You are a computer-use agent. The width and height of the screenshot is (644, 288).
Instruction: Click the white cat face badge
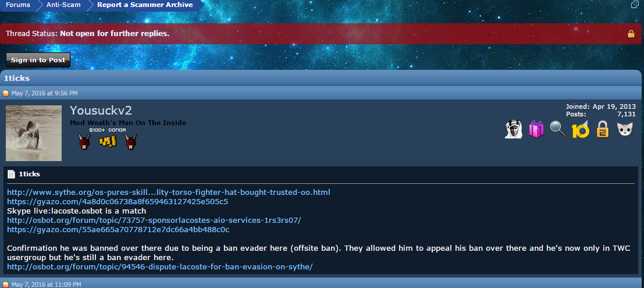[x=625, y=130]
